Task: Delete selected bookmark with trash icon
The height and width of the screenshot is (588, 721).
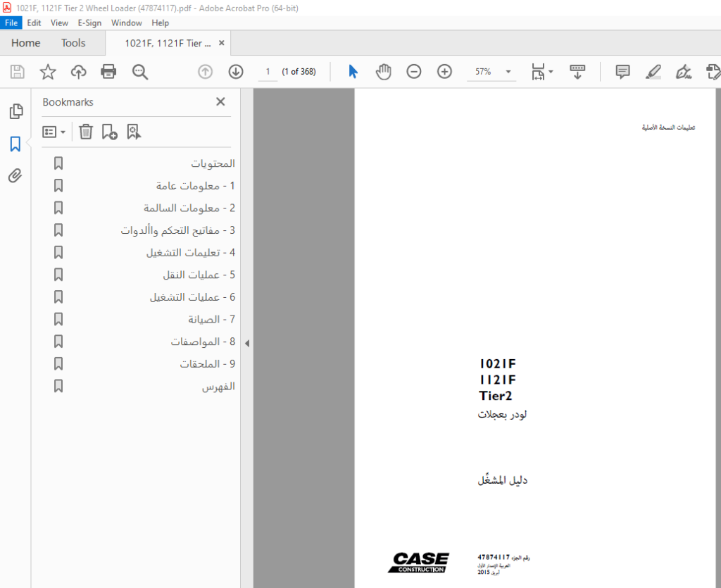Action: tap(85, 132)
